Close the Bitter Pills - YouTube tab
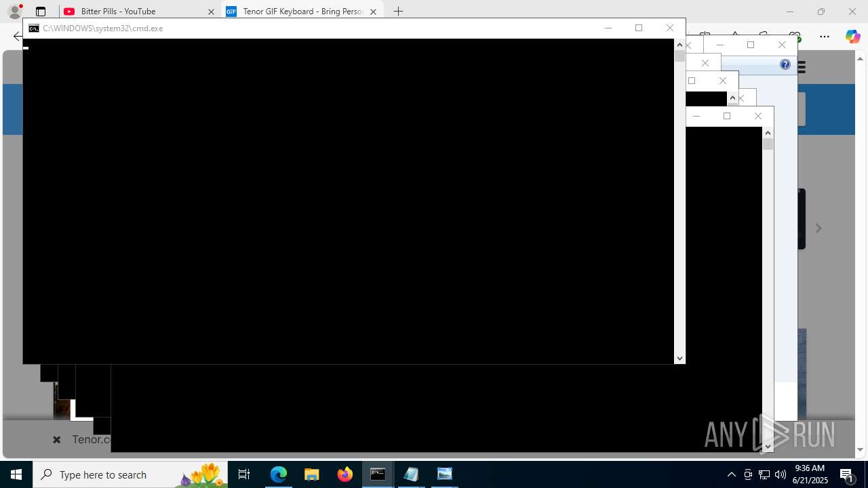This screenshot has width=868, height=488. tap(211, 12)
